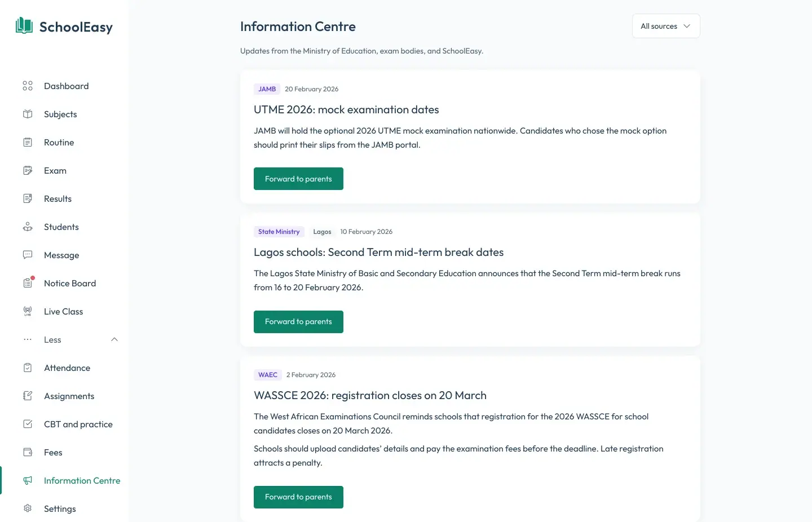Open the Fees page

click(53, 452)
